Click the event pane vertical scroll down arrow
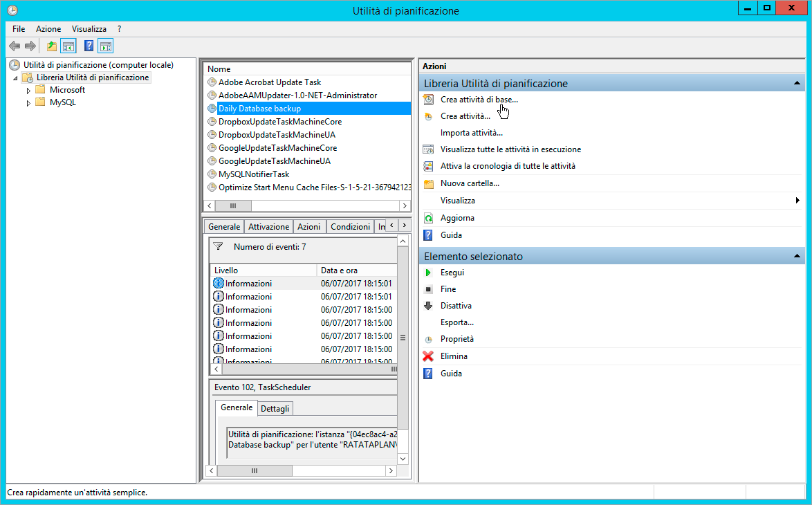The height and width of the screenshot is (505, 812). click(x=403, y=459)
